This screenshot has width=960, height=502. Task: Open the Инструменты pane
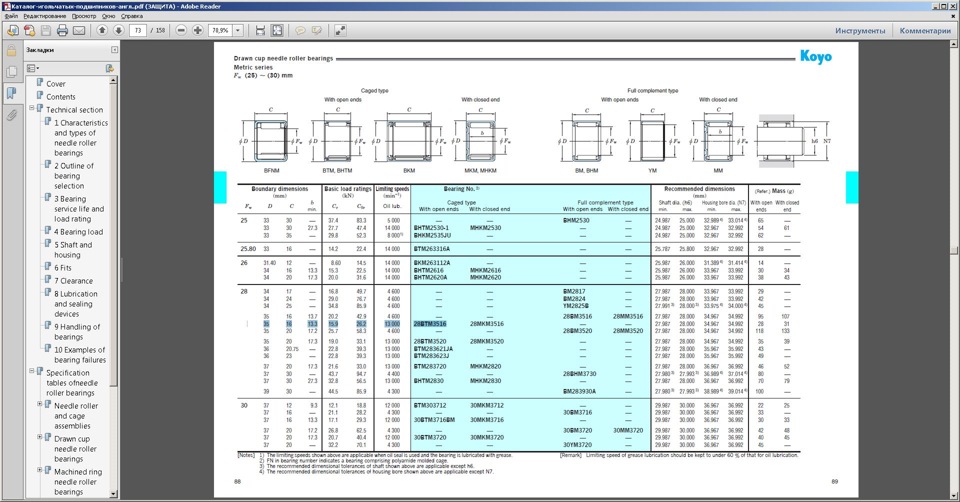[x=860, y=31]
